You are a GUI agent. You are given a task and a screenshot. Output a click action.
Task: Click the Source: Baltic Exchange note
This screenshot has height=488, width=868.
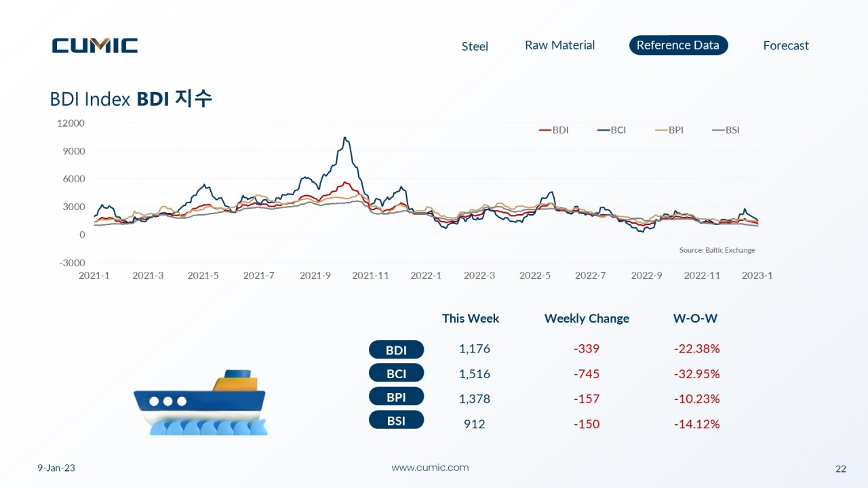[717, 250]
